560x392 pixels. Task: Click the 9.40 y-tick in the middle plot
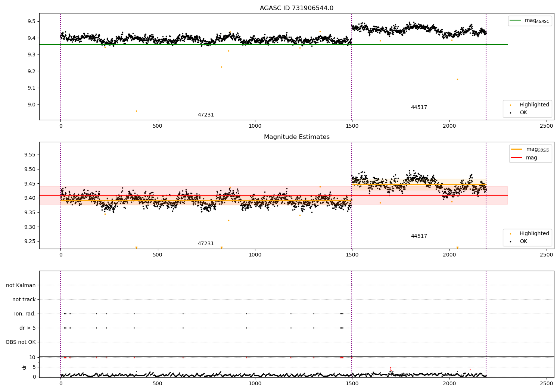click(x=30, y=198)
